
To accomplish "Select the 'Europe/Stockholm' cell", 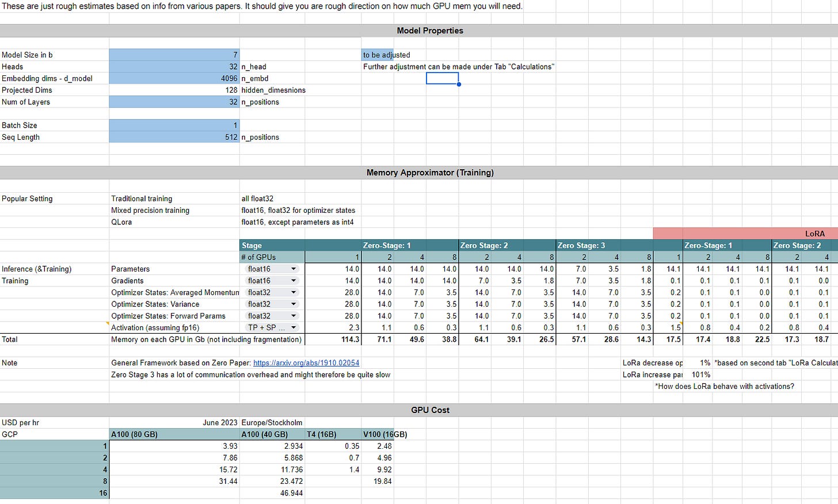I will [272, 422].
